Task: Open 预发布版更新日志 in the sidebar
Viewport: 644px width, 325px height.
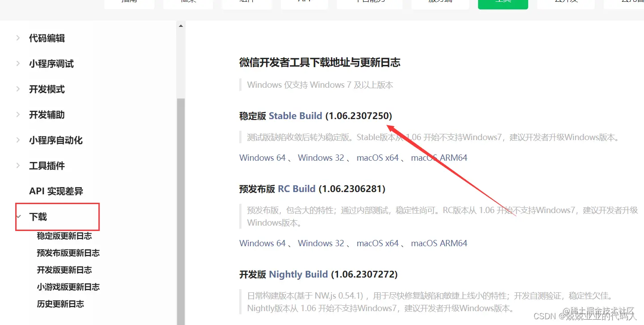Action: (68, 253)
